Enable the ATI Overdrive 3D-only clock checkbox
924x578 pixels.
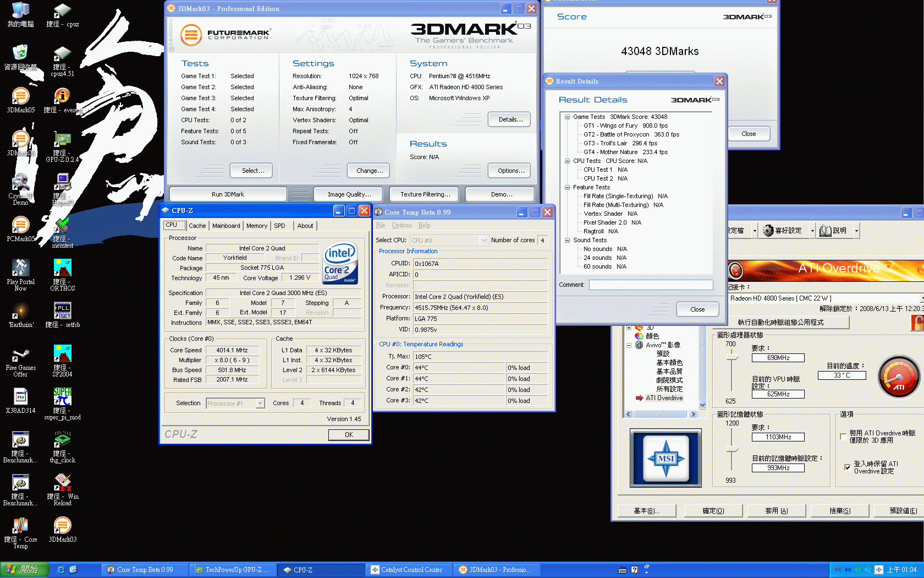[x=843, y=437]
